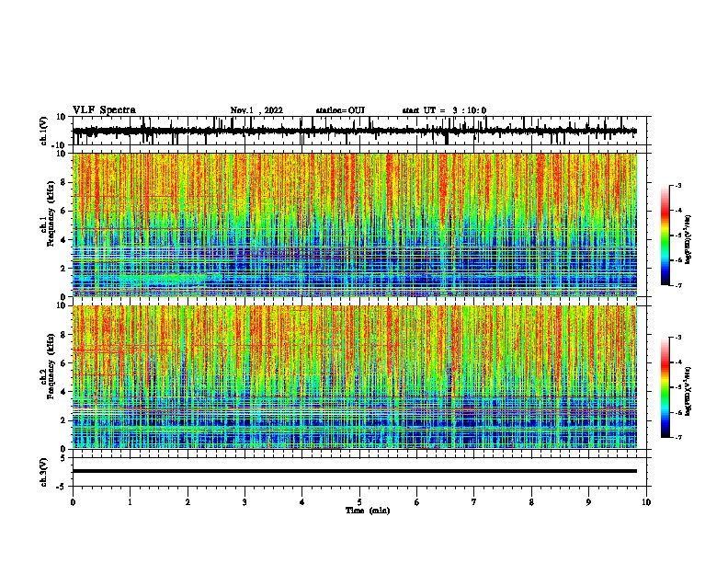The image size is (728, 563).
Task: Click time axis tick label "5"
Action: point(359,502)
